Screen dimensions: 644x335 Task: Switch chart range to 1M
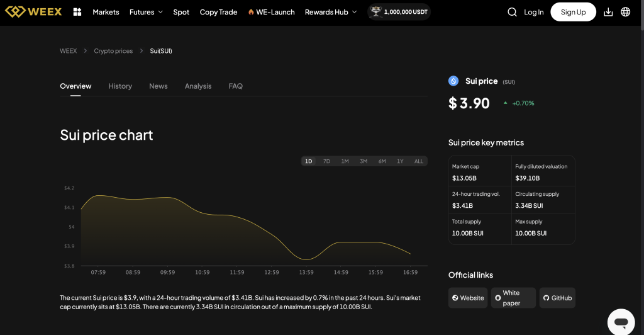345,161
